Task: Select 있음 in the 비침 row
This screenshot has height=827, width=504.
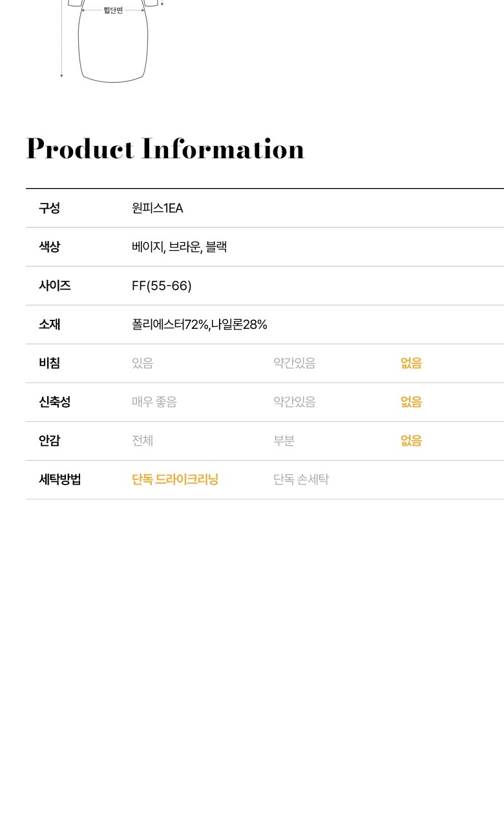Action: [x=142, y=363]
